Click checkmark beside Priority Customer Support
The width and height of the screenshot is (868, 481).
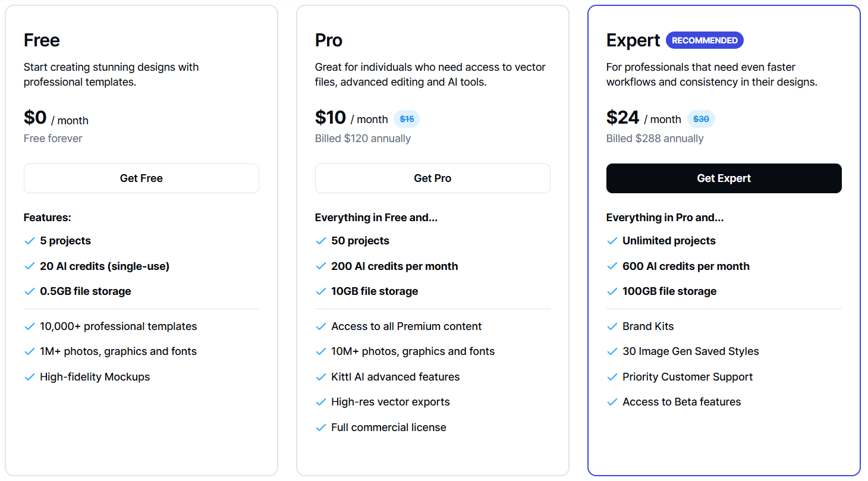point(612,377)
